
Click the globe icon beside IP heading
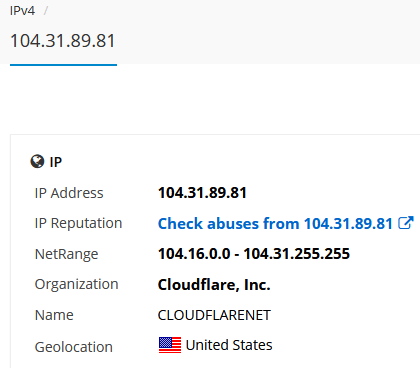pos(37,162)
